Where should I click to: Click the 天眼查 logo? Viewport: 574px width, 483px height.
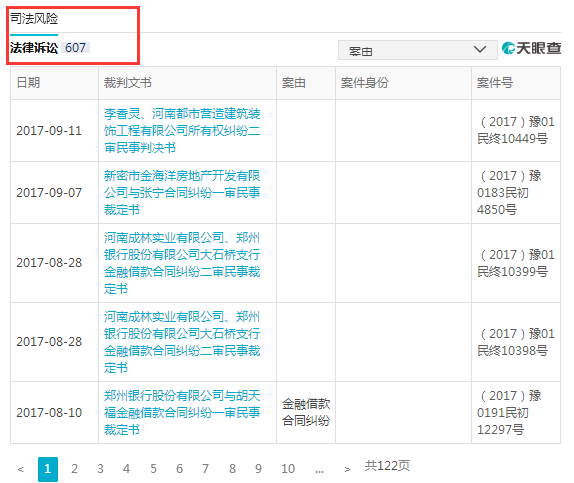tap(531, 48)
